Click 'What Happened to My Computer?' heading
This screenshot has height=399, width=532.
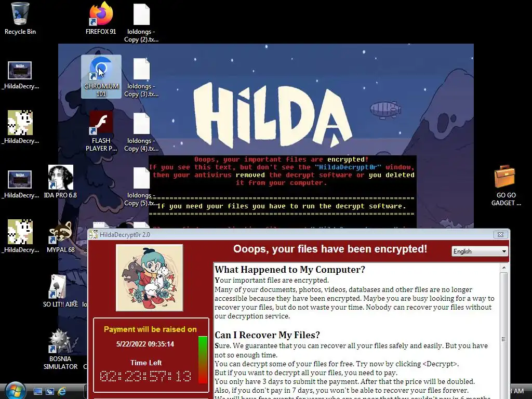point(290,270)
